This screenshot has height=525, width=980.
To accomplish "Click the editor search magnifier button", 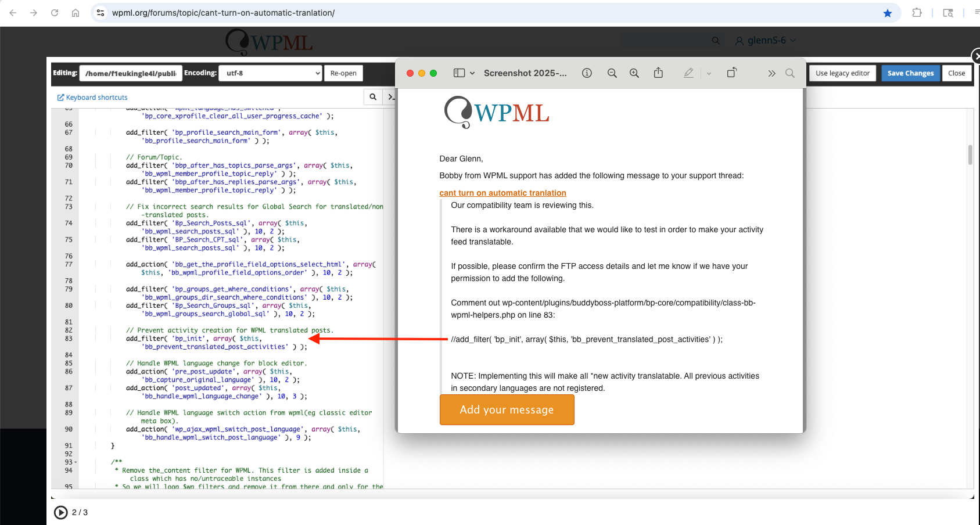I will coord(373,97).
